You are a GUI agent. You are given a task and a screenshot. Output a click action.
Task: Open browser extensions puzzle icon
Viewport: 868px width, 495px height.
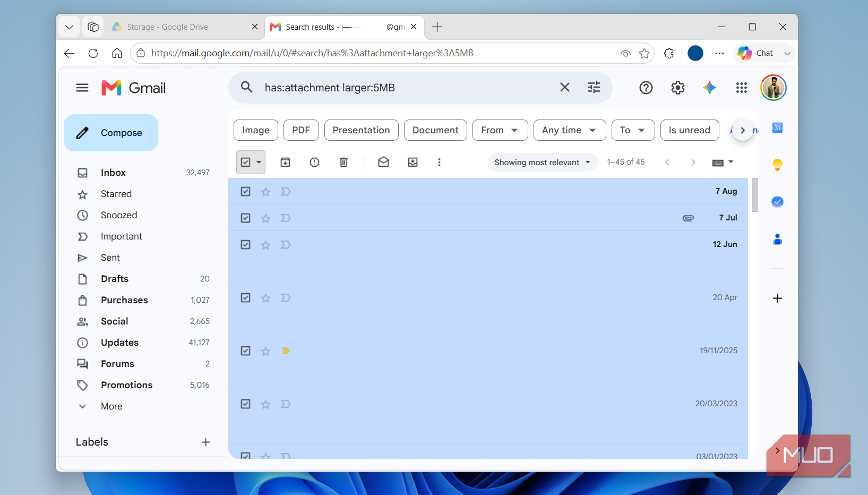click(669, 53)
